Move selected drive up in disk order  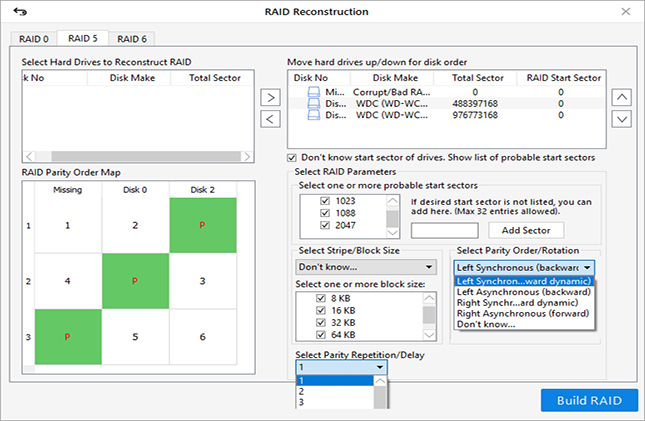click(x=621, y=97)
